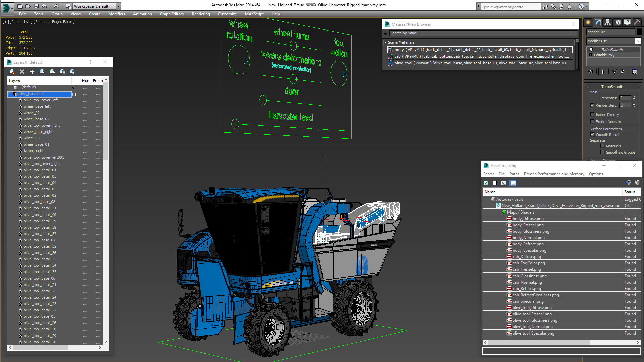Click Refresh icon in Asset Tracking toolbar

click(x=486, y=183)
